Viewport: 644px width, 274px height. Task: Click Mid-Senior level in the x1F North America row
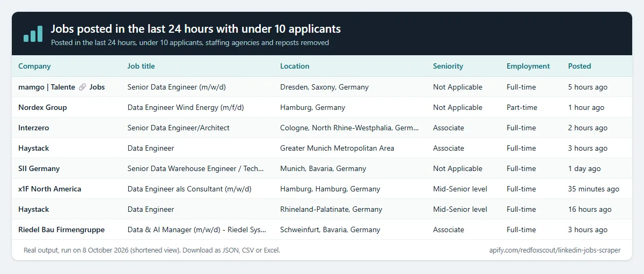460,189
